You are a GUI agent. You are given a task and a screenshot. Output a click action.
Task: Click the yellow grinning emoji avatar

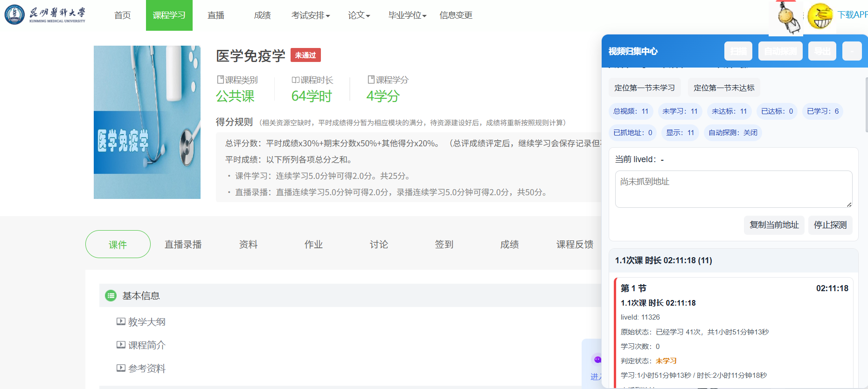click(820, 16)
